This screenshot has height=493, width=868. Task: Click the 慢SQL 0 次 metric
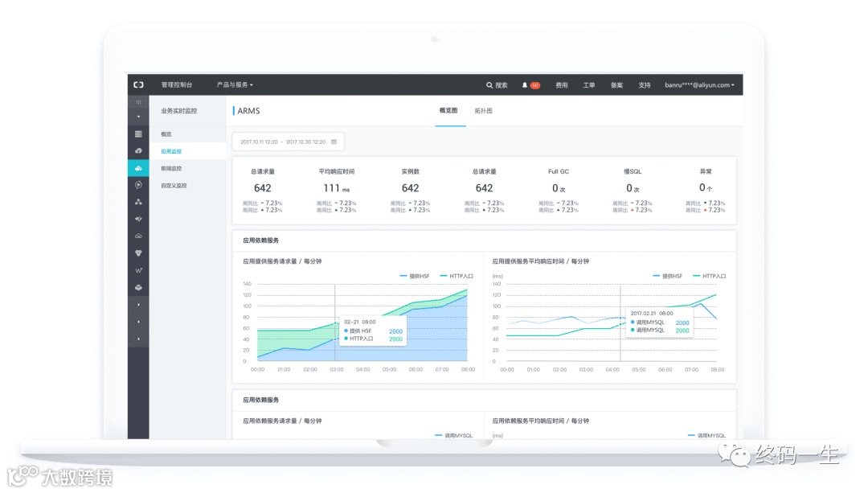point(633,191)
